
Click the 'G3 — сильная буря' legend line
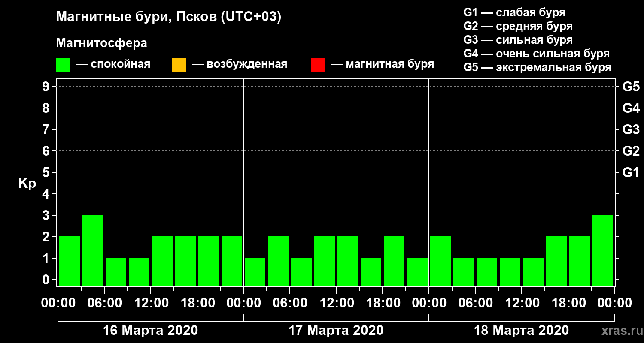[x=518, y=40]
